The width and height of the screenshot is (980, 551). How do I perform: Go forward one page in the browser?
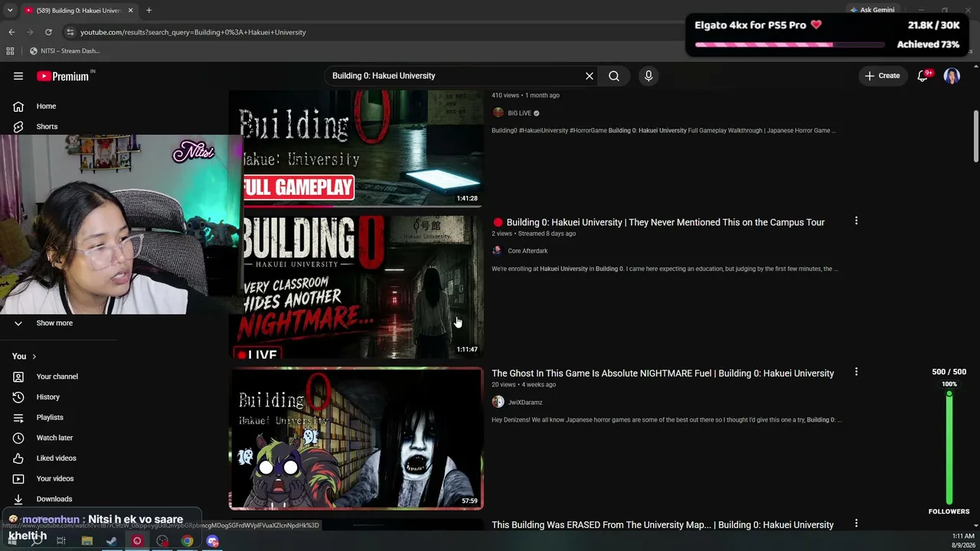(30, 32)
